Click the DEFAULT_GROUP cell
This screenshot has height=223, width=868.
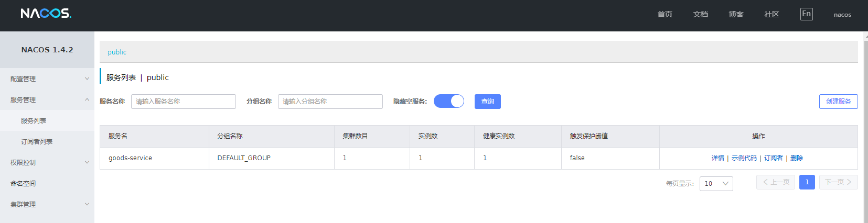click(x=272, y=158)
